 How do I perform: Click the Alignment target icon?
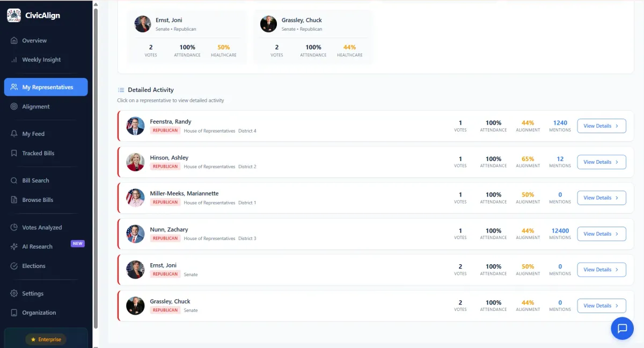point(14,106)
